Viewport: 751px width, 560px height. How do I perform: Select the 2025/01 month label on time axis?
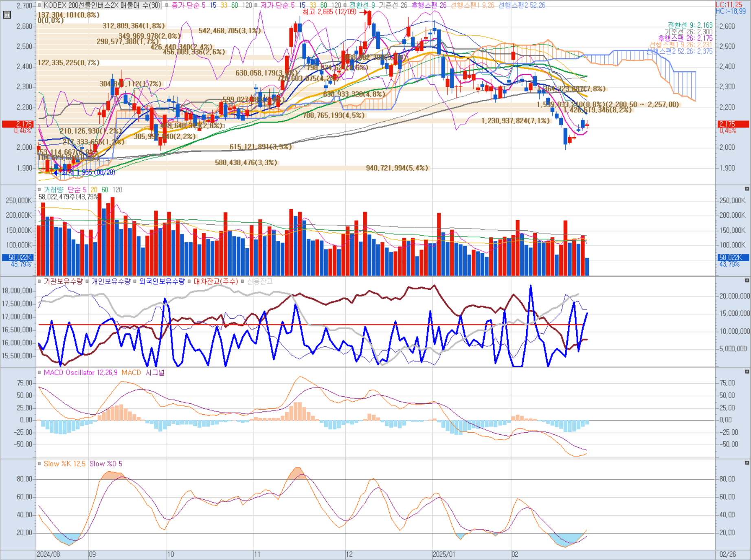pos(444,554)
